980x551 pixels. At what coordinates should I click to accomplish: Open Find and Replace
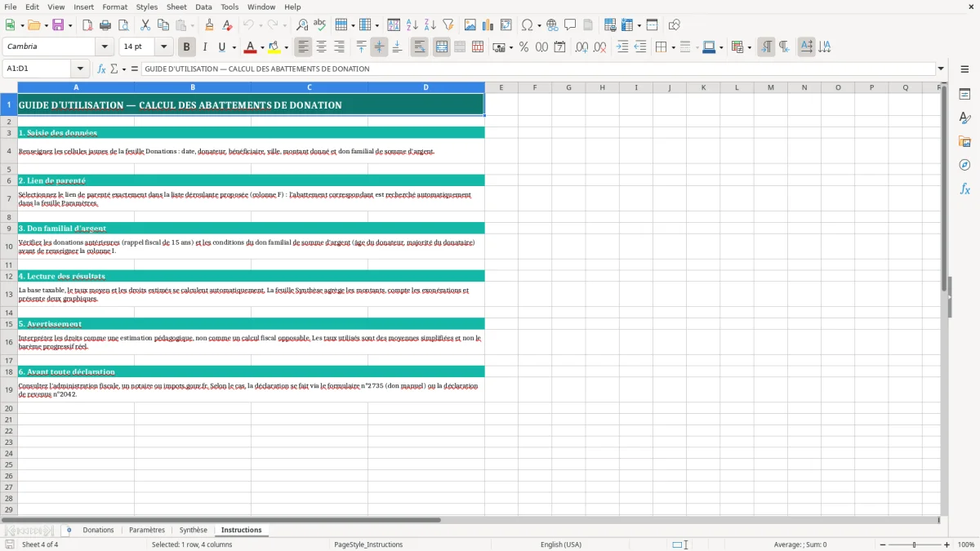pos(302,25)
